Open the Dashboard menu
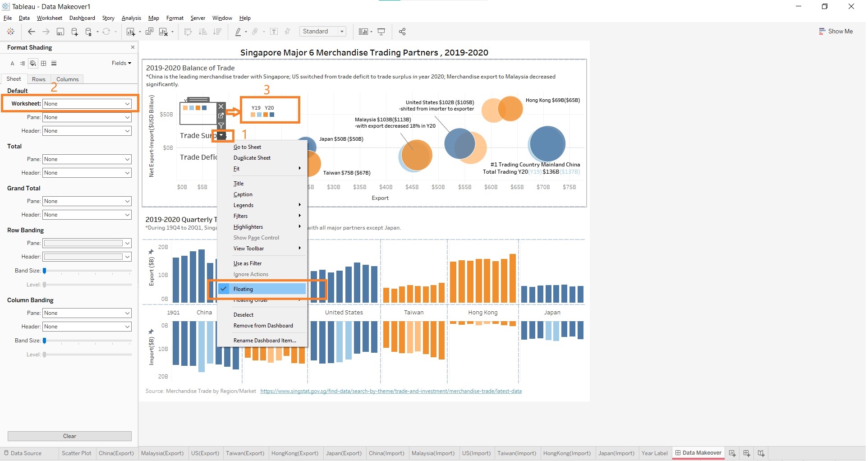 [82, 18]
